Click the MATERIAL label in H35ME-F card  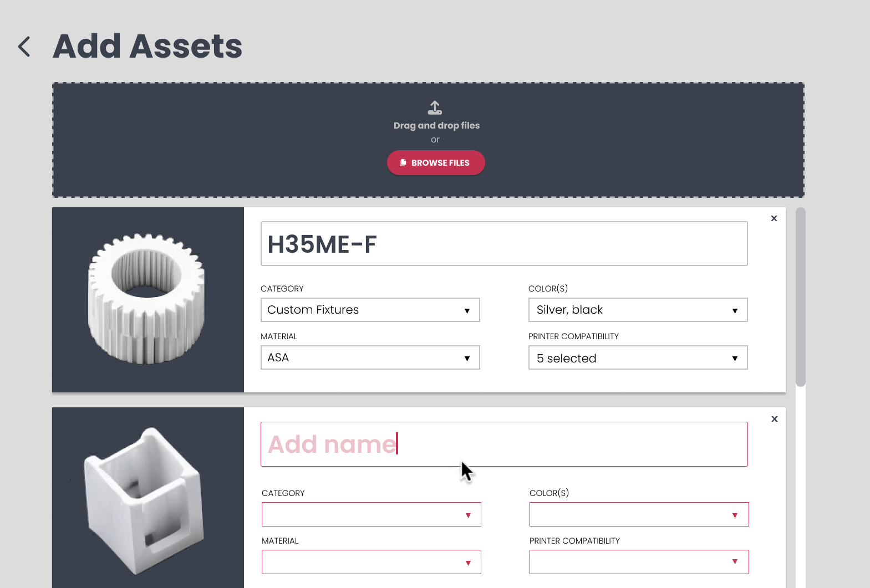pos(279,336)
